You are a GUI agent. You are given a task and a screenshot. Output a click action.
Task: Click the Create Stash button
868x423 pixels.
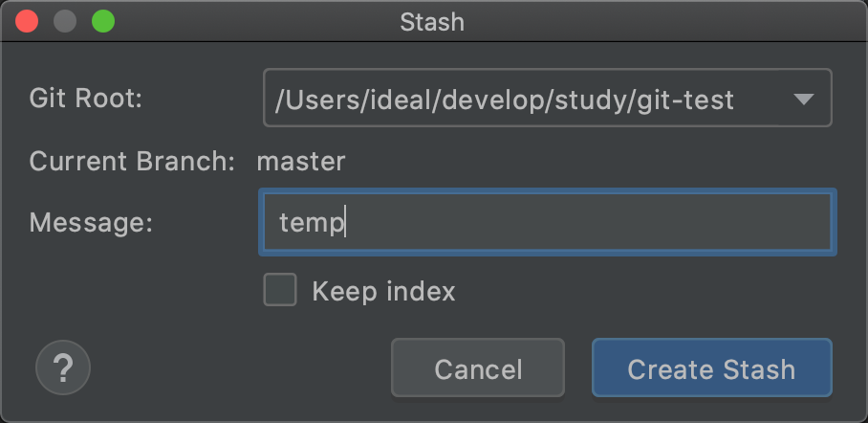point(711,368)
